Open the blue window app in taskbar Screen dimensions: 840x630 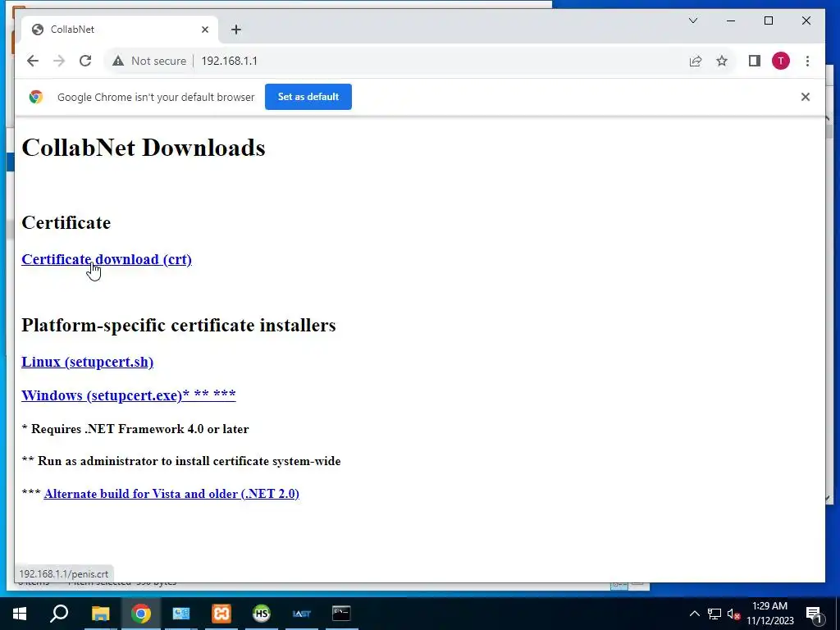181,614
